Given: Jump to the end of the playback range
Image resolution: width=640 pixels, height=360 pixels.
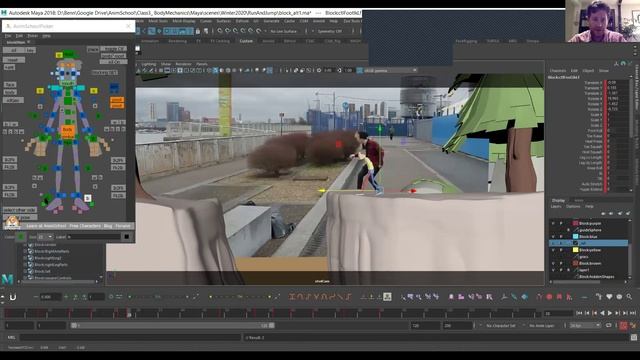Looking at the screenshot, I should 633,313.
